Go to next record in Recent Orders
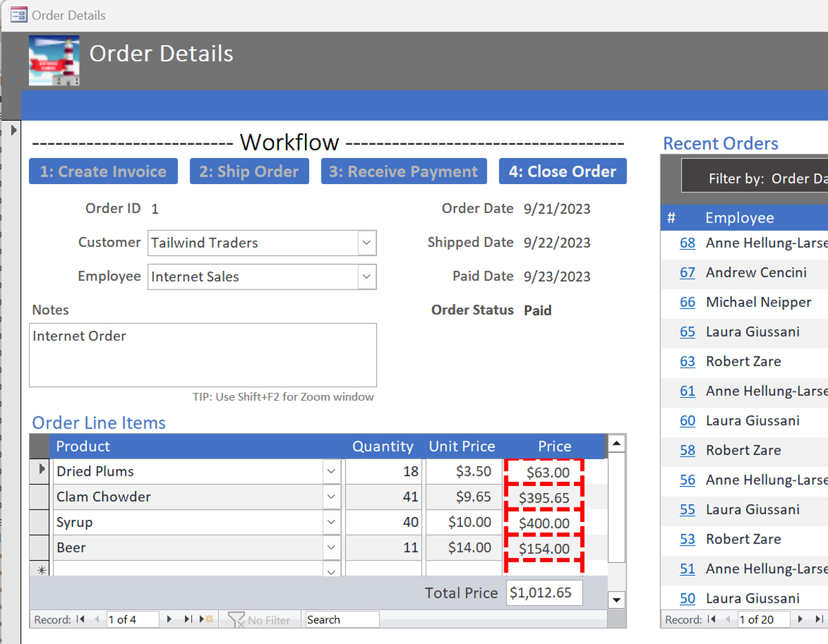 coord(800,619)
